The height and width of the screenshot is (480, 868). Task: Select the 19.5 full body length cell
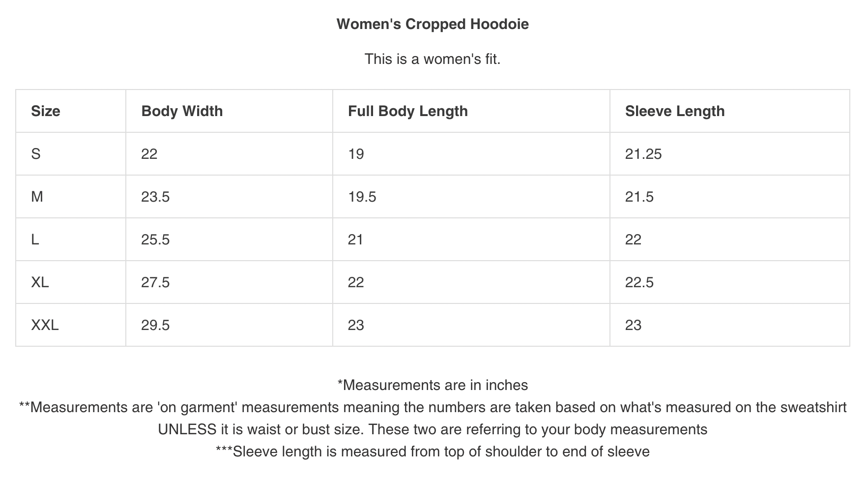coord(362,197)
